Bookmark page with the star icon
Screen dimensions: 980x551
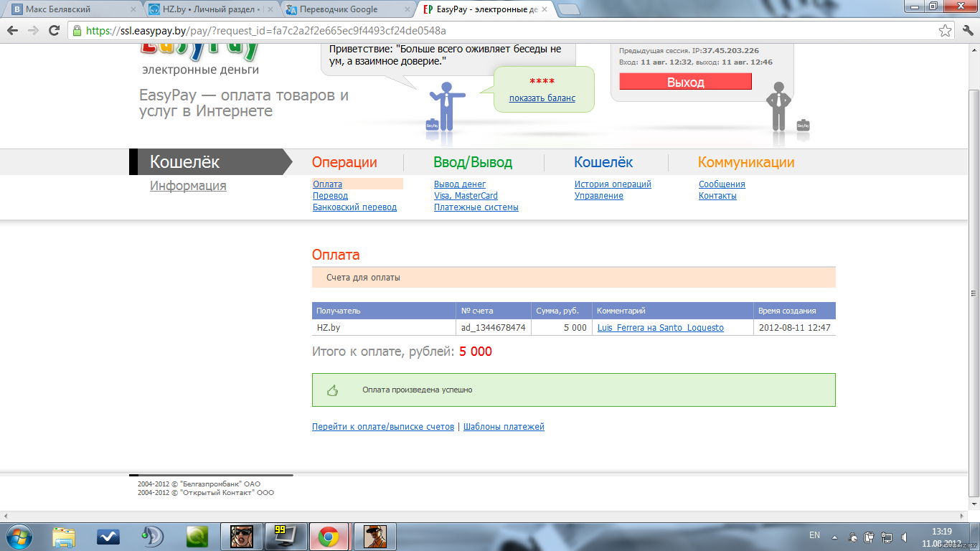click(946, 31)
